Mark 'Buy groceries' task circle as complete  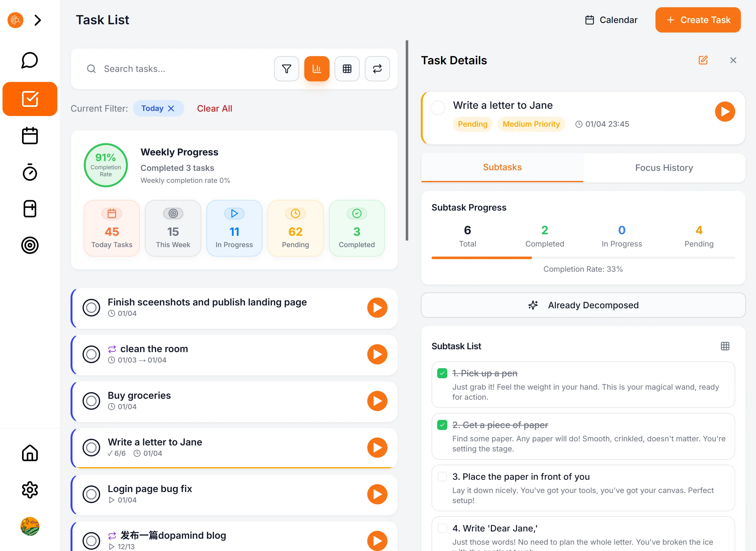[91, 401]
